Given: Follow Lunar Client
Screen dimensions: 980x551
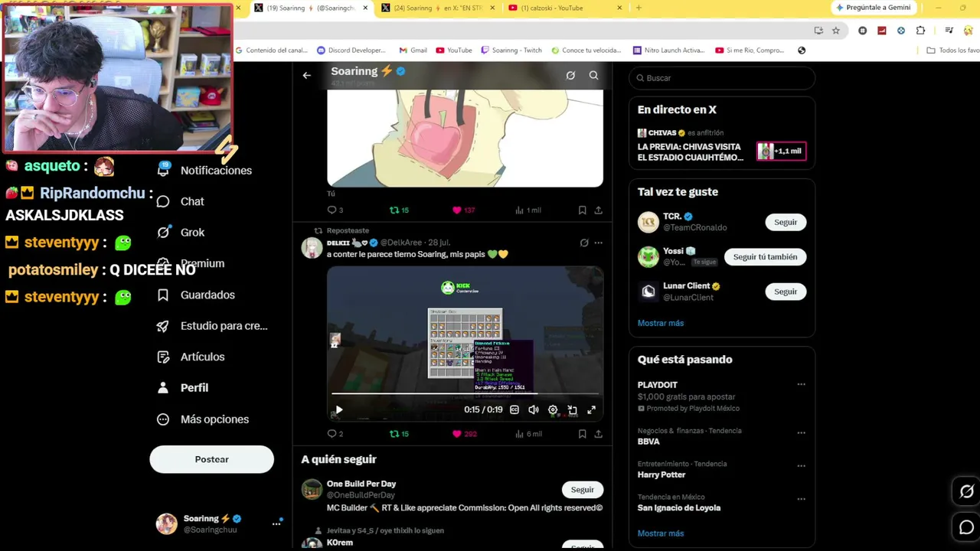Looking at the screenshot, I should [x=786, y=292].
